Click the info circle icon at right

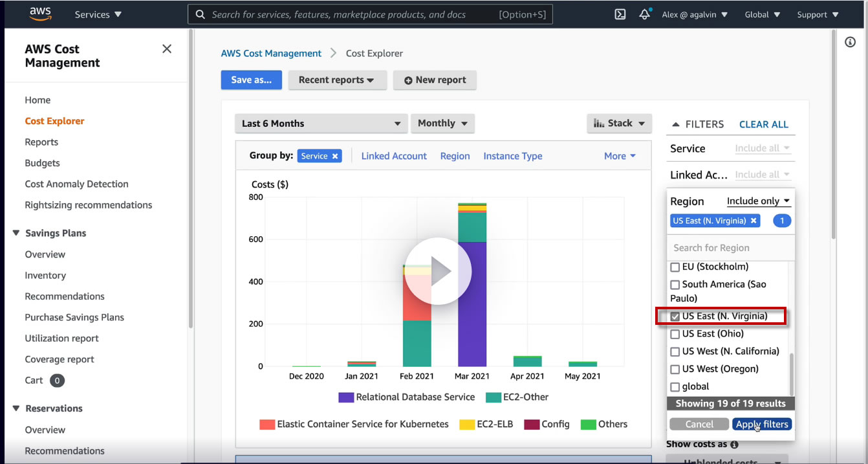coord(851,42)
